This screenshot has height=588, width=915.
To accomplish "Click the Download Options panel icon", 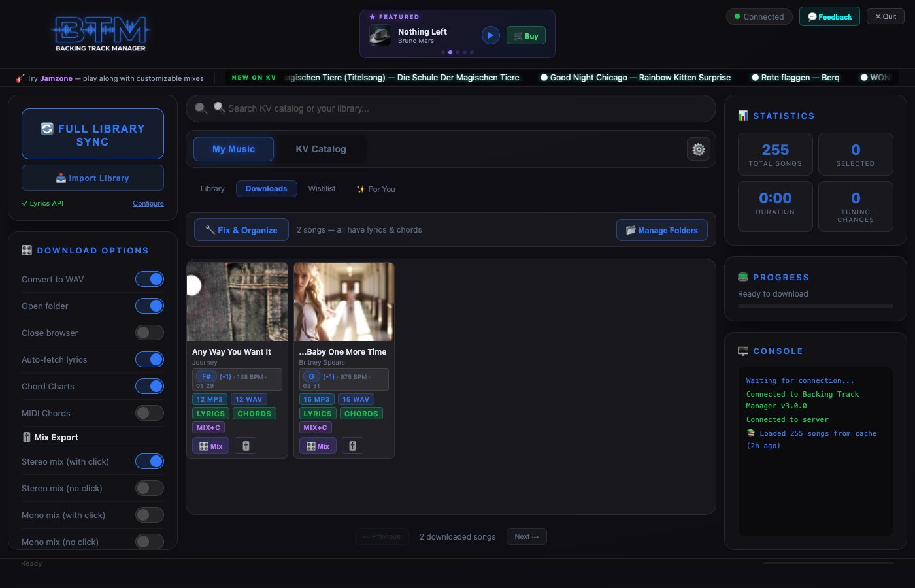I will pyautogui.click(x=27, y=250).
